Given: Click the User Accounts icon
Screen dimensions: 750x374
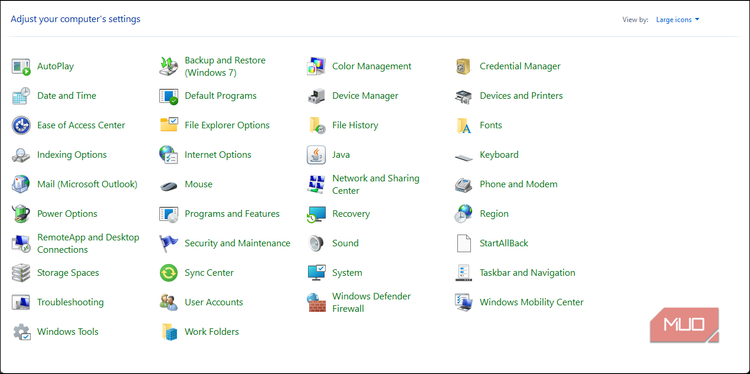Looking at the screenshot, I should coord(168,303).
